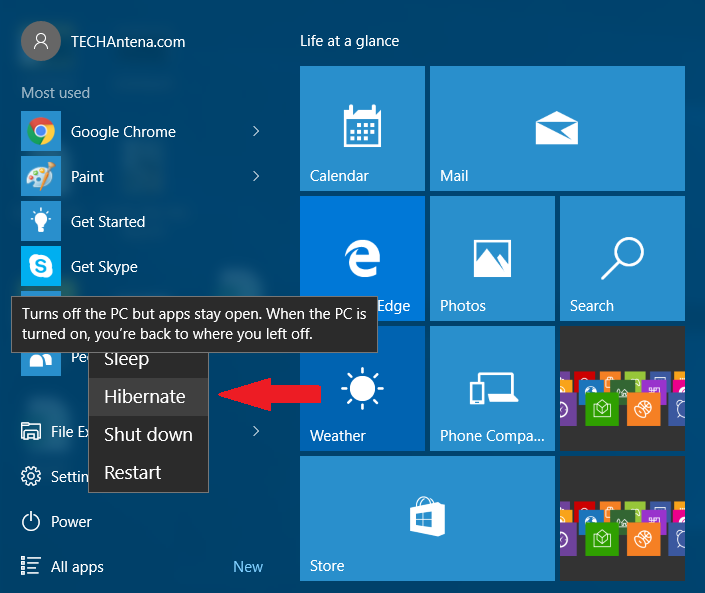Click the TECHAntena.com account name
This screenshot has height=593, width=705.
(128, 42)
